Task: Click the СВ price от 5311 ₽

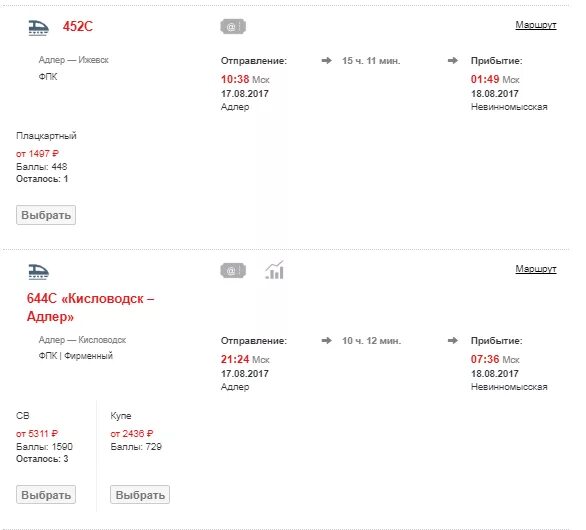Action: tap(37, 434)
